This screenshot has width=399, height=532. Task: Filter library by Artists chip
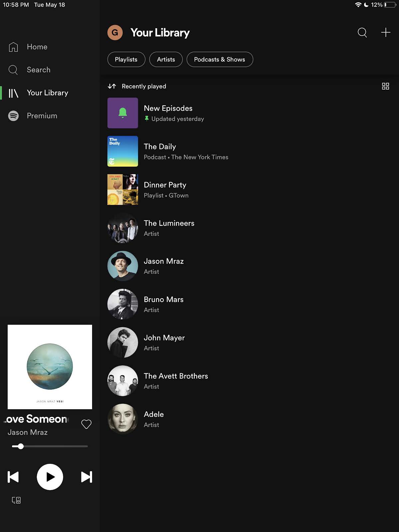[166, 60]
